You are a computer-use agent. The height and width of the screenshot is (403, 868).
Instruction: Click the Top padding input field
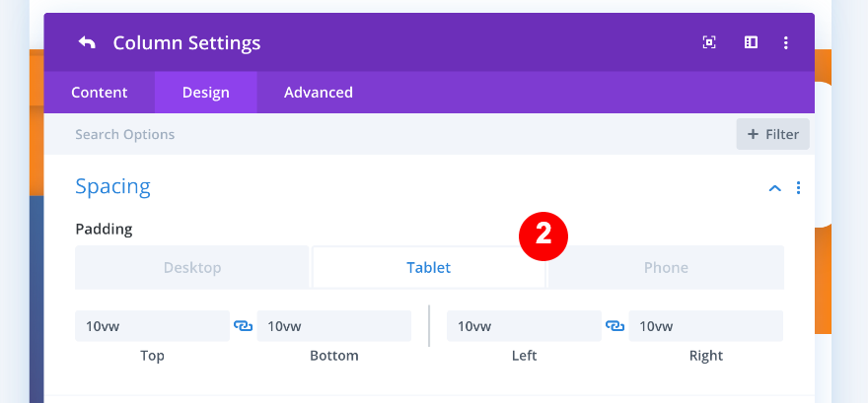point(152,326)
